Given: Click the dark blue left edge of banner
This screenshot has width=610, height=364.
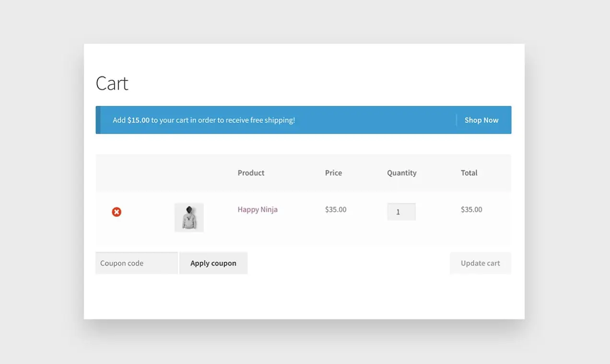Looking at the screenshot, I should click(x=98, y=120).
